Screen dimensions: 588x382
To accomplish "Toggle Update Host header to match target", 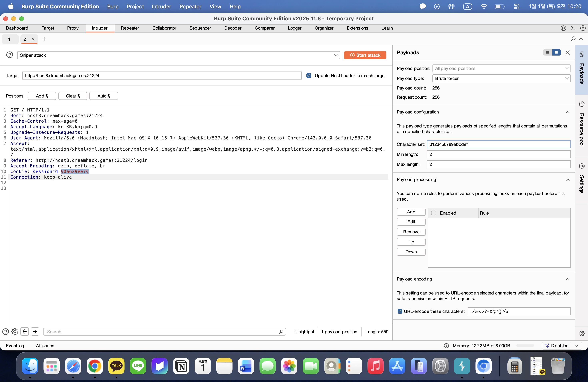I will [309, 76].
